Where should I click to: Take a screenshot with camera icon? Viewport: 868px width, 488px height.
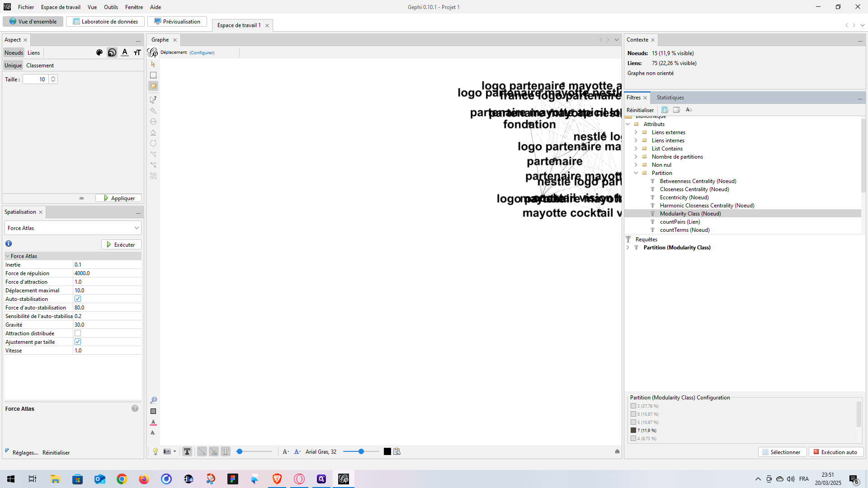[x=167, y=451]
